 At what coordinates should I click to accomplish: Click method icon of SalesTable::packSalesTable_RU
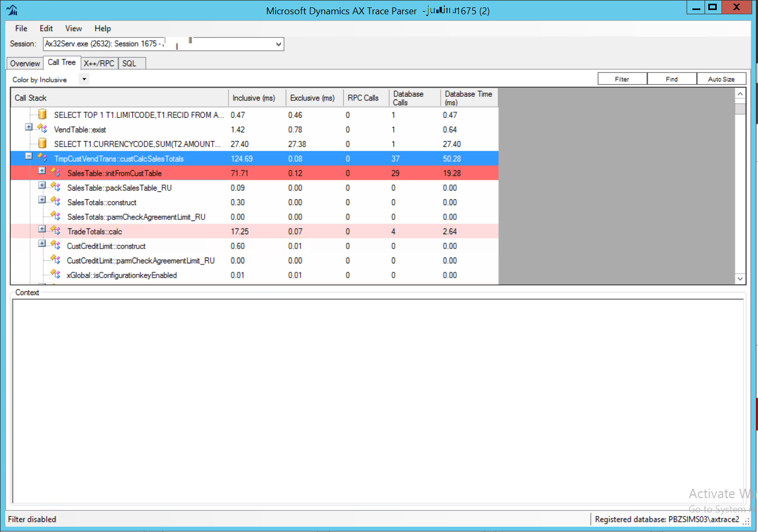(x=56, y=187)
